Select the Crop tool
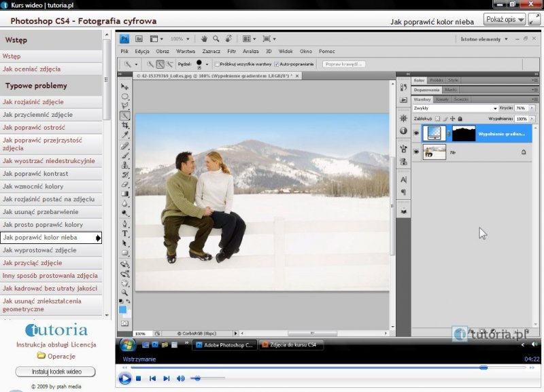This screenshot has width=544, height=392. tap(125, 125)
